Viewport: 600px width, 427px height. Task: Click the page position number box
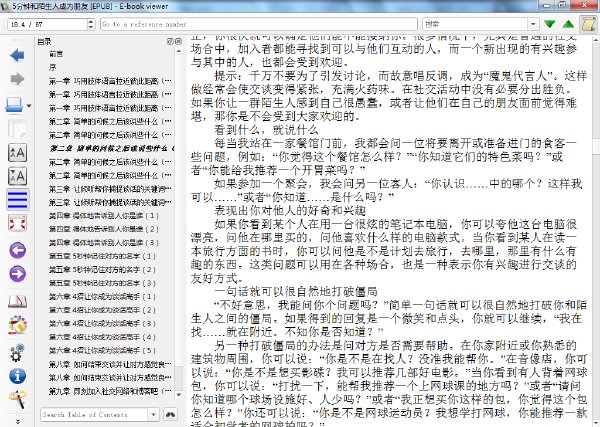click(47, 24)
